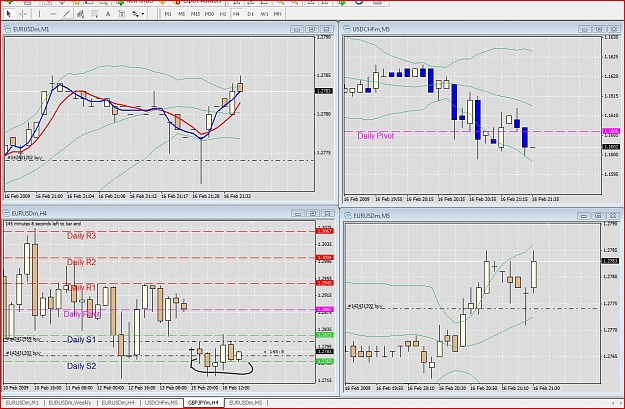Open the EURUSDm,H4 chart tab
625x409 pixels.
point(118,403)
